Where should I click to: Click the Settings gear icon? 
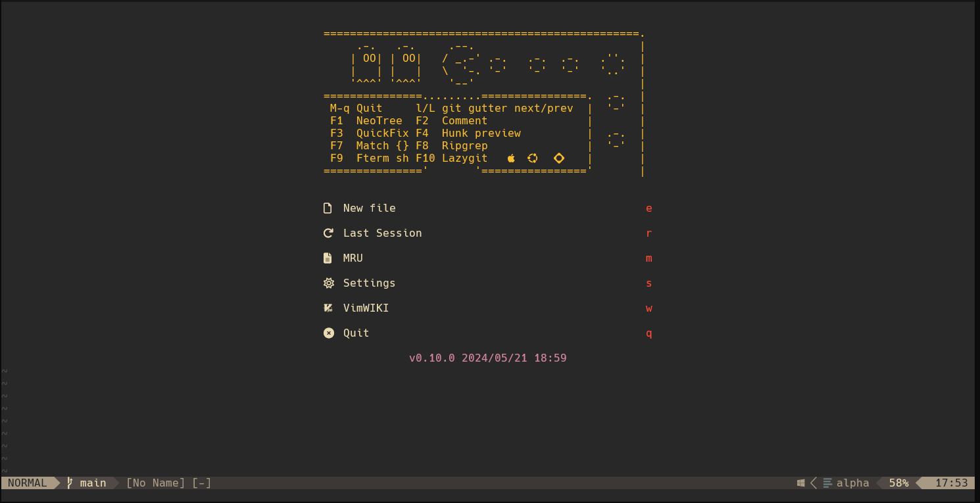pos(329,283)
